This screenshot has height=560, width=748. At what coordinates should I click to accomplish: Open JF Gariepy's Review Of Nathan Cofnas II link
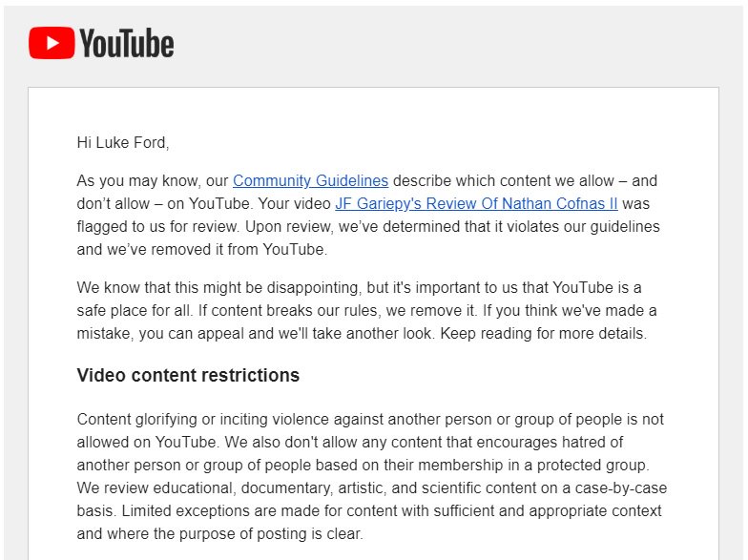[x=476, y=204]
